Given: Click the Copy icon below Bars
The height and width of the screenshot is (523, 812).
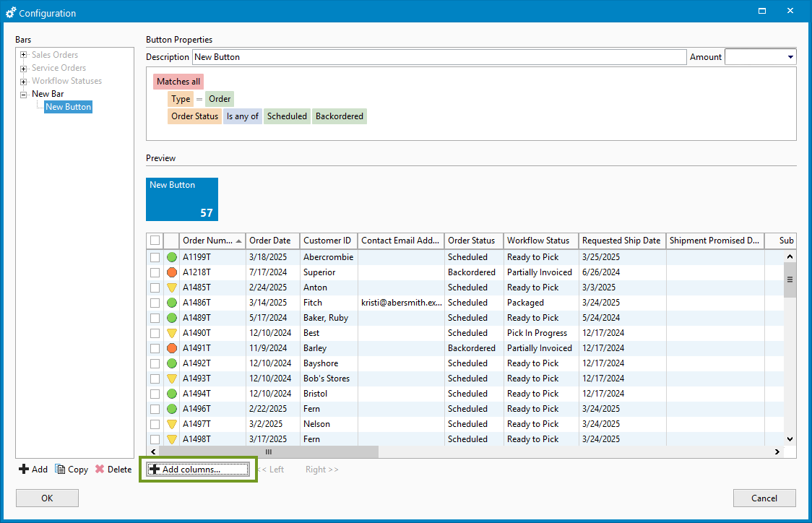Looking at the screenshot, I should 60,470.
